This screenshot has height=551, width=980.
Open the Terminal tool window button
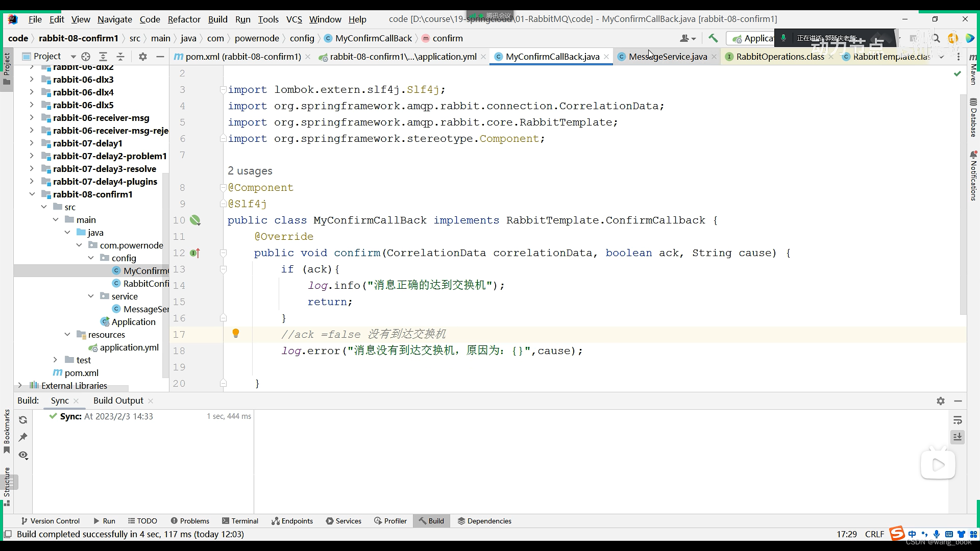[240, 521]
